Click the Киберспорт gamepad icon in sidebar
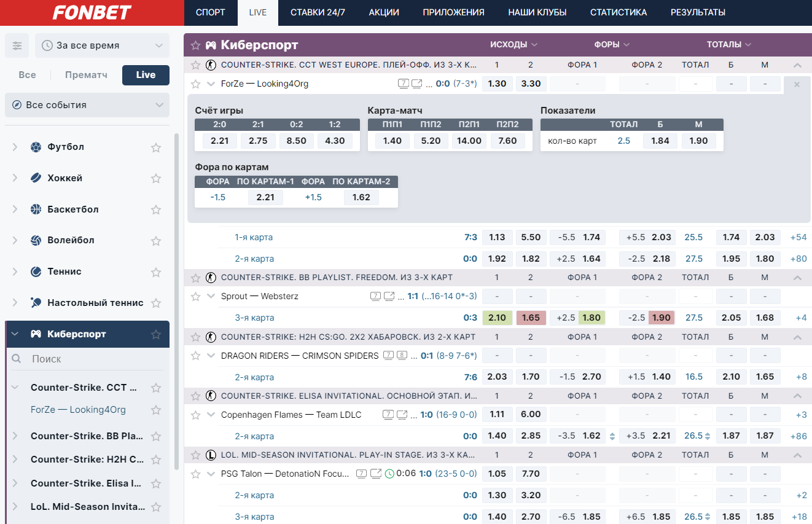The width and height of the screenshot is (812, 524). pos(36,334)
